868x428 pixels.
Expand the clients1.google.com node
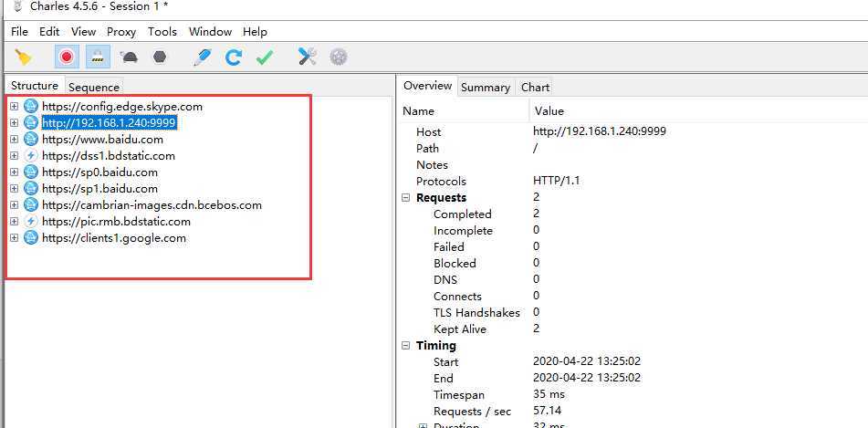[15, 238]
